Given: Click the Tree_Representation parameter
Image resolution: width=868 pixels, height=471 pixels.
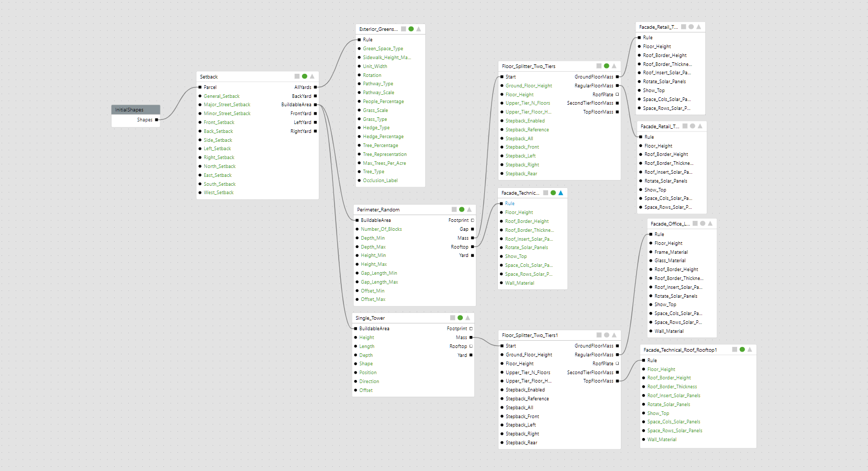Looking at the screenshot, I should tap(385, 154).
